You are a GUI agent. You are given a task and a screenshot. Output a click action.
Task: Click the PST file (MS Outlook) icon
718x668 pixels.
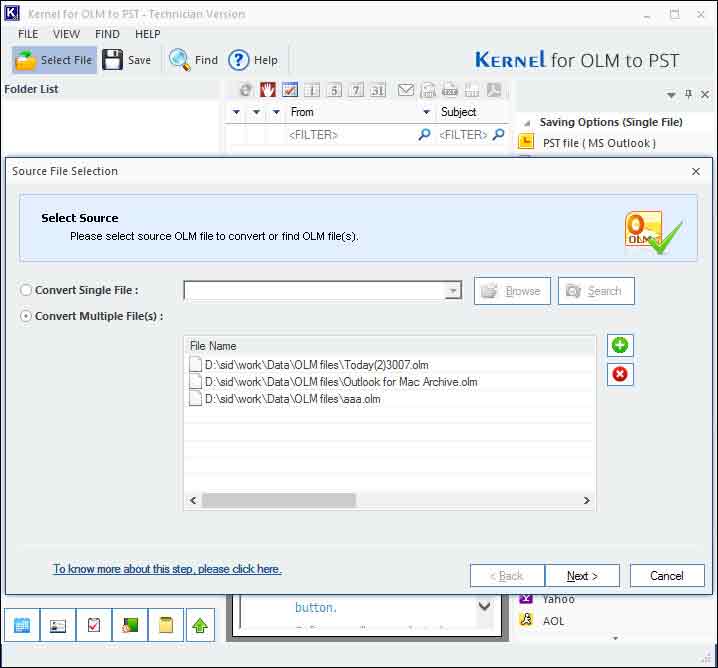526,142
